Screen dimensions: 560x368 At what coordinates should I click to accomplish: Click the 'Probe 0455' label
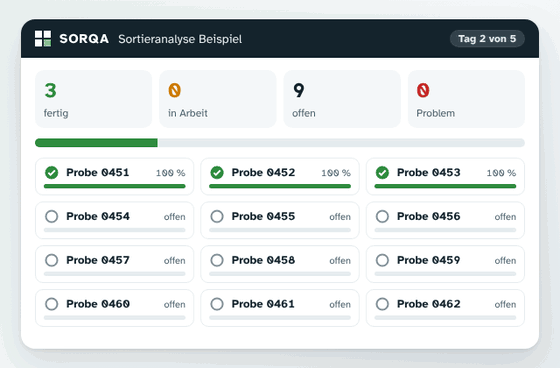click(263, 216)
